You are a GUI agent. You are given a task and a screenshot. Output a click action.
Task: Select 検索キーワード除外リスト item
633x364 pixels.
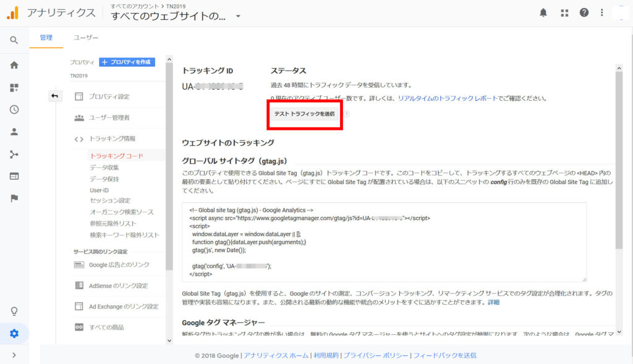coord(124,235)
